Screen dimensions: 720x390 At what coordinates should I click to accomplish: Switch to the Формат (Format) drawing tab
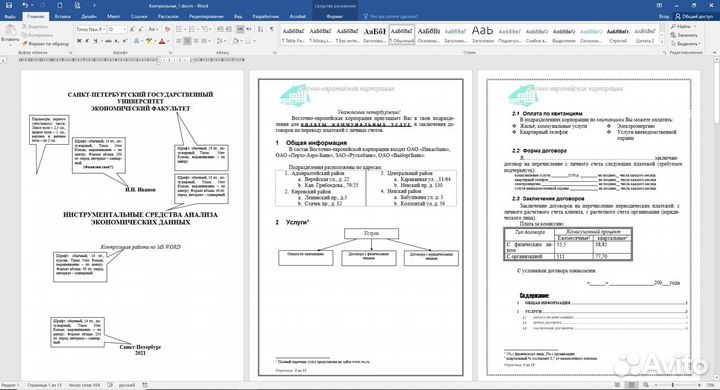click(x=335, y=17)
